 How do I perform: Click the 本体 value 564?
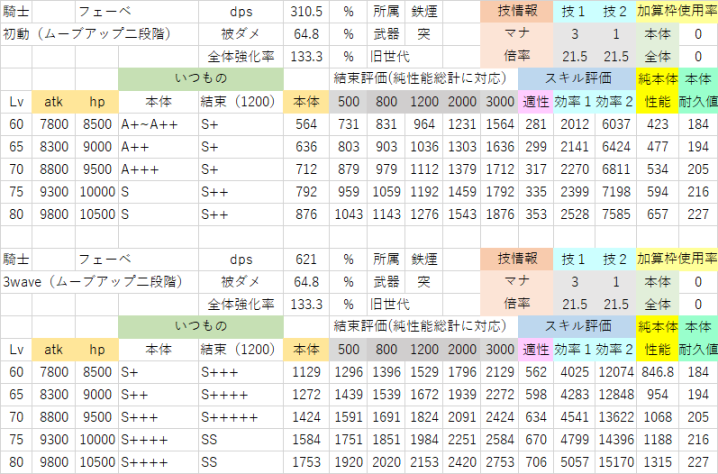click(306, 125)
